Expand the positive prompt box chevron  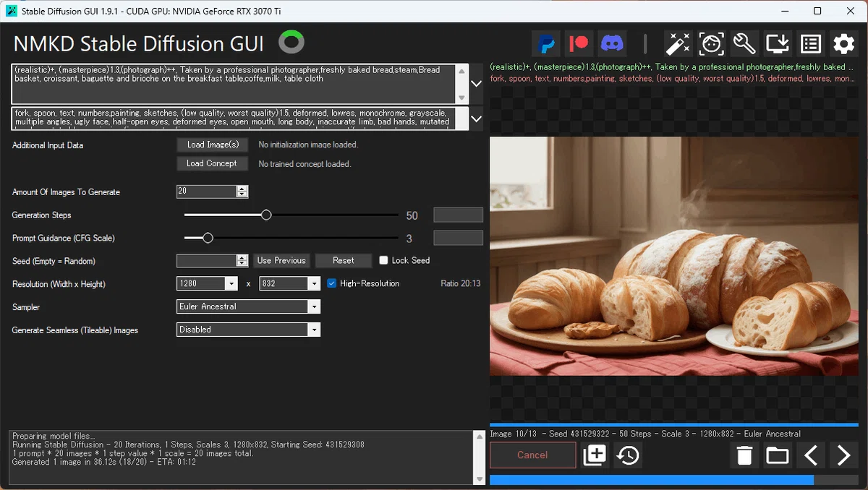476,84
